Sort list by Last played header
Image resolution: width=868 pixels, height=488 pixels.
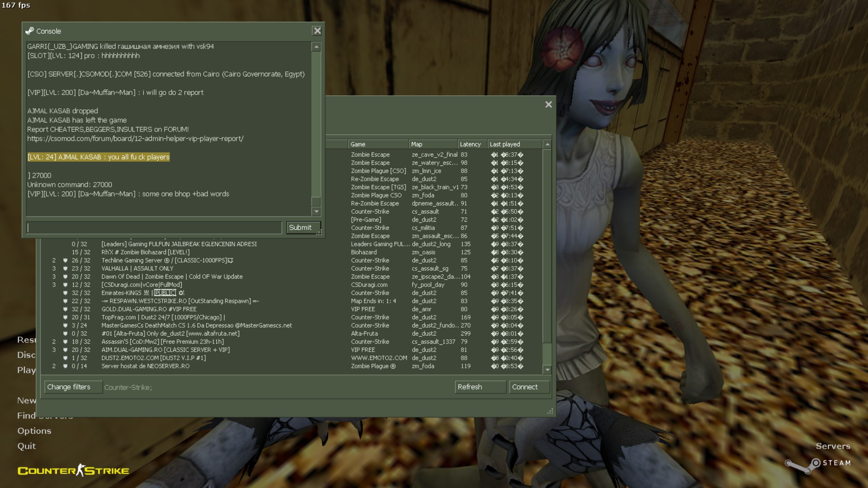pyautogui.click(x=513, y=144)
